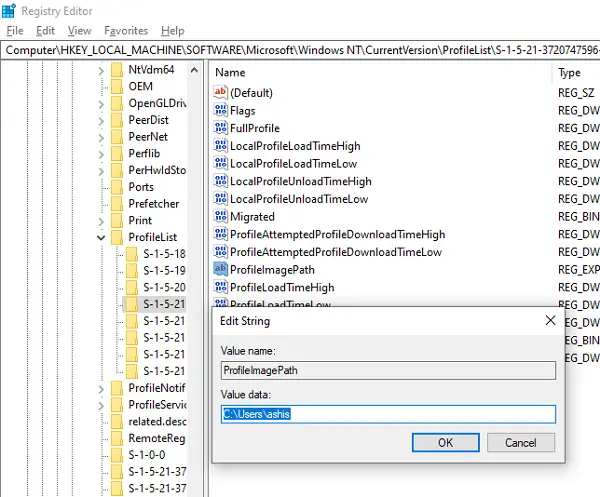Select the S-1-0-0 folder icon
Viewport: 600px width, 497px height.
point(117,455)
